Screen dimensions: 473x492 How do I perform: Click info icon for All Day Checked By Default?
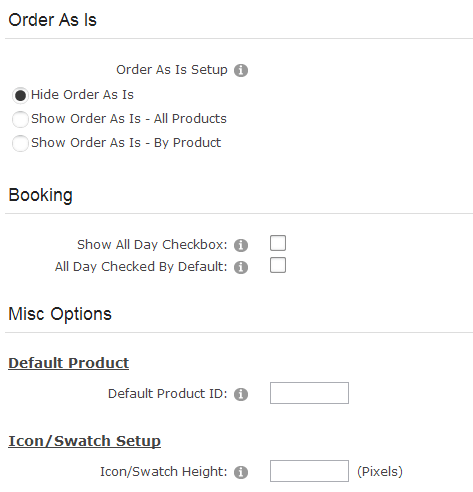tap(241, 267)
